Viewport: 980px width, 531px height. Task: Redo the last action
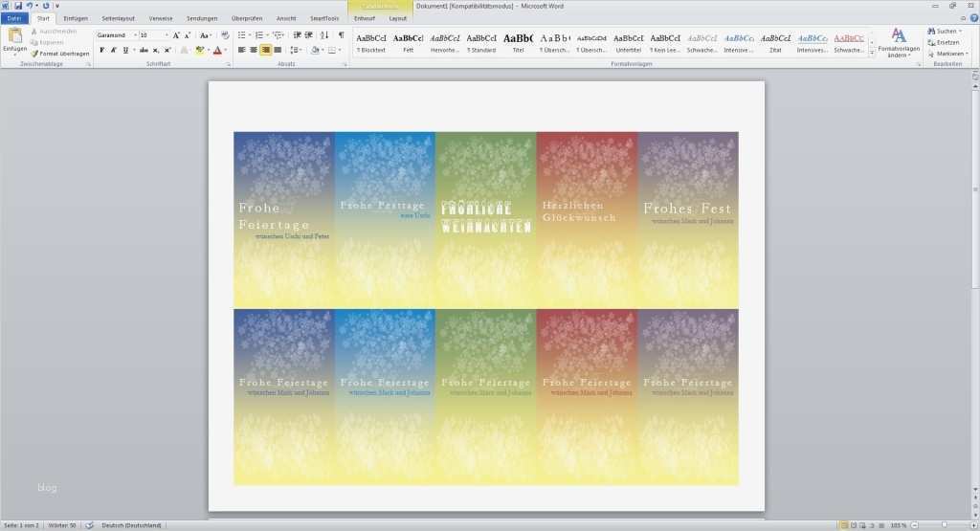[46, 6]
